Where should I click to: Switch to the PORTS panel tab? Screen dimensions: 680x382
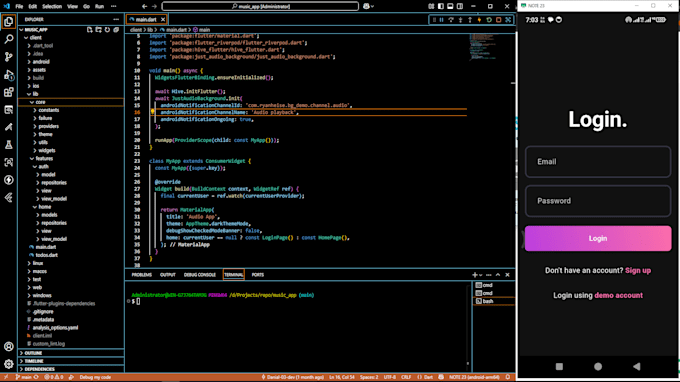pyautogui.click(x=258, y=274)
